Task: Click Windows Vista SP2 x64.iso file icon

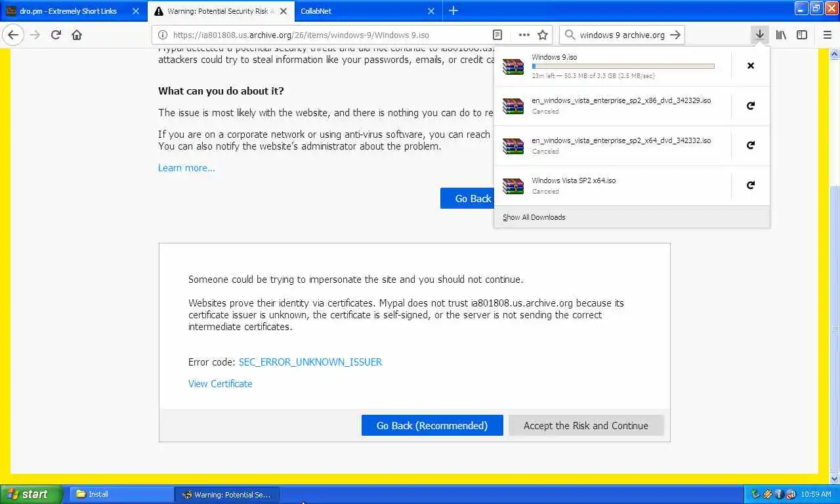Action: click(x=513, y=186)
